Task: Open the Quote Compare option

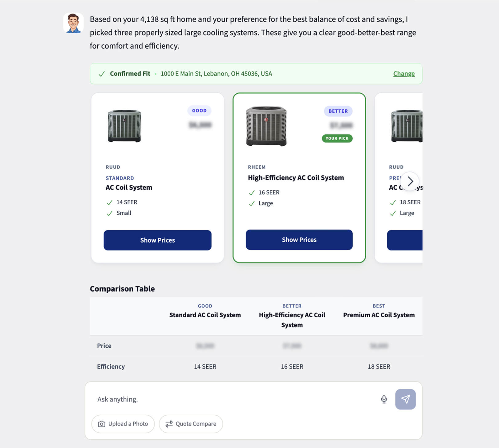Action: pyautogui.click(x=191, y=424)
